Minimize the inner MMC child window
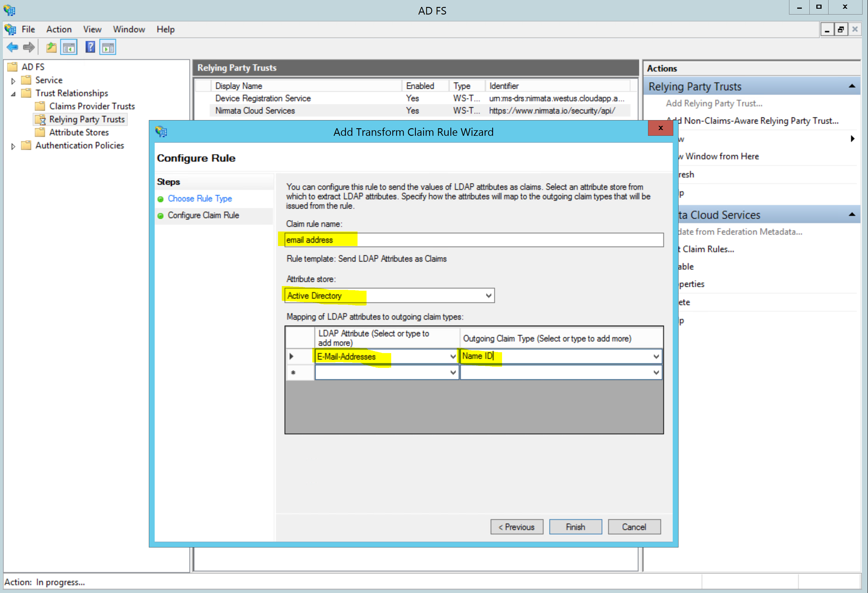This screenshot has height=593, width=868. pos(827,30)
